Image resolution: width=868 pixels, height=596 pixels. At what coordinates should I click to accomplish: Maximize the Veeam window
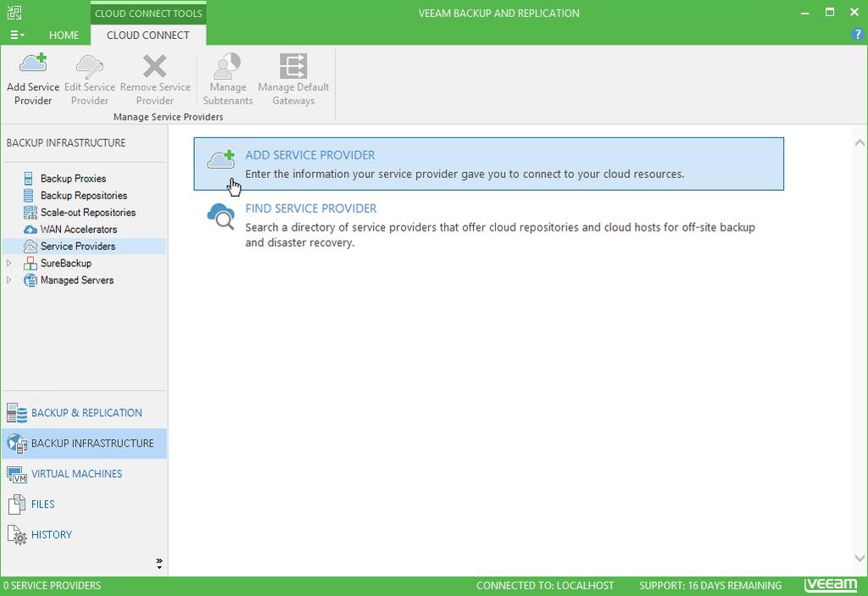pos(830,12)
